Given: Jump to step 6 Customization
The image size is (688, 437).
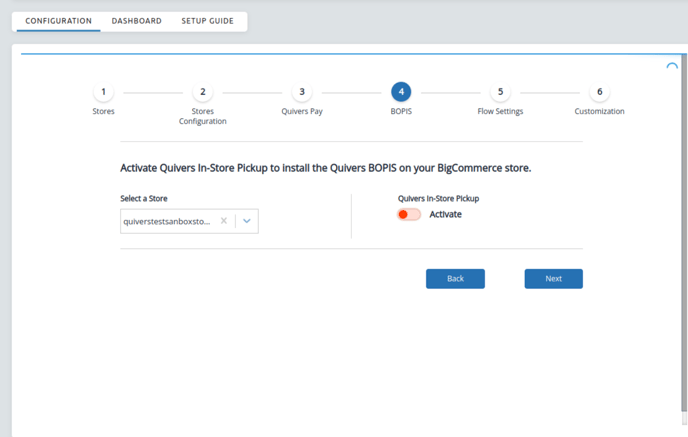Looking at the screenshot, I should 599,92.
